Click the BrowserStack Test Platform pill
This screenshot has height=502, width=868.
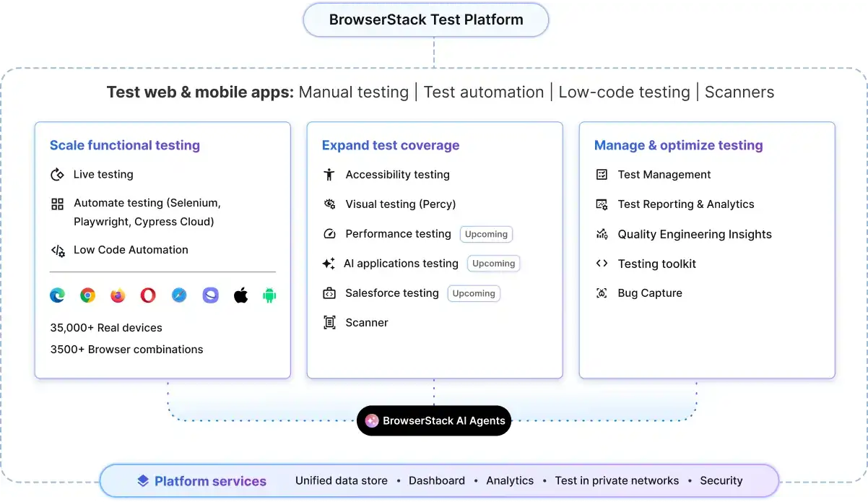pyautogui.click(x=426, y=20)
